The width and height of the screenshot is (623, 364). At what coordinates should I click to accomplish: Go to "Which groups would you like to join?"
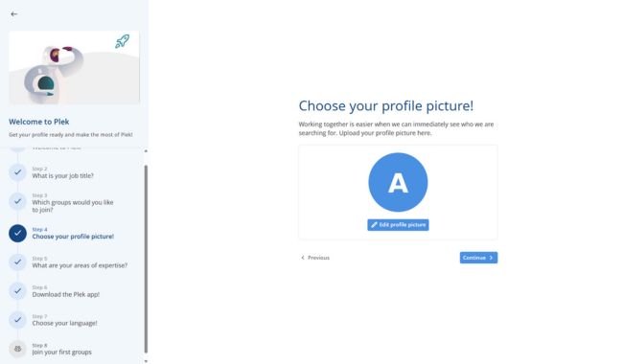click(x=73, y=206)
